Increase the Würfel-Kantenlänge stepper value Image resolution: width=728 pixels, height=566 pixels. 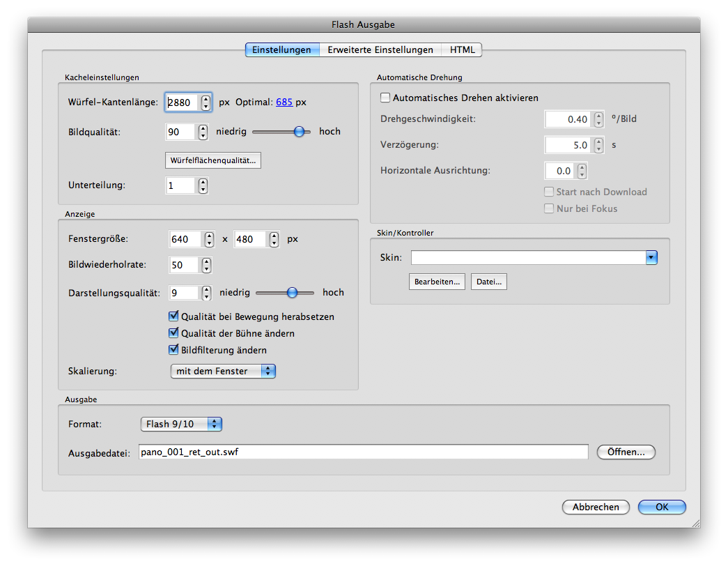[x=206, y=99]
